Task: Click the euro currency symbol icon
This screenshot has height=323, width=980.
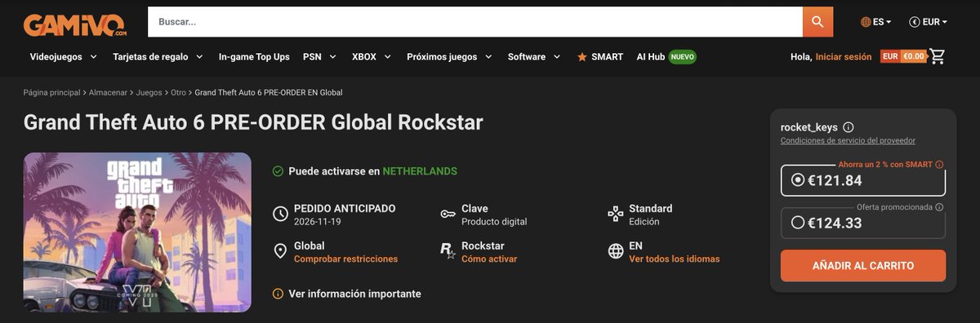Action: 915,22
